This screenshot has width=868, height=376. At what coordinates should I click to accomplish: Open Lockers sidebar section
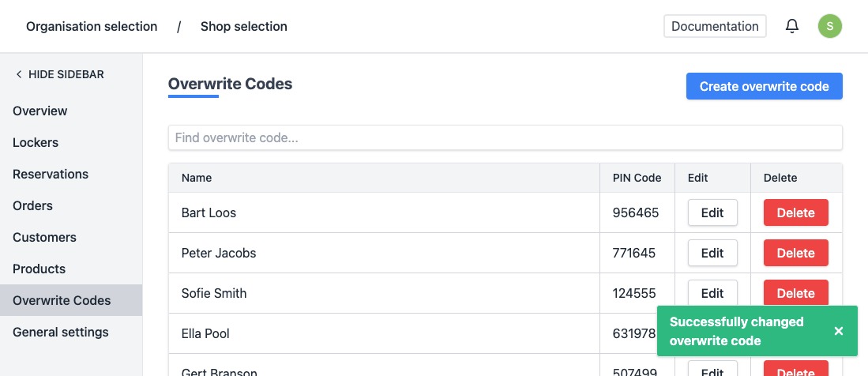pos(36,142)
